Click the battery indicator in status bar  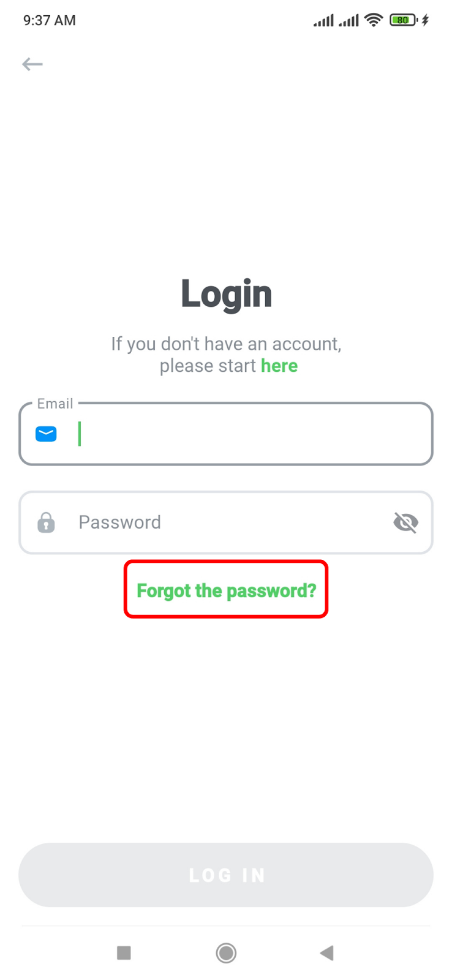pyautogui.click(x=403, y=20)
